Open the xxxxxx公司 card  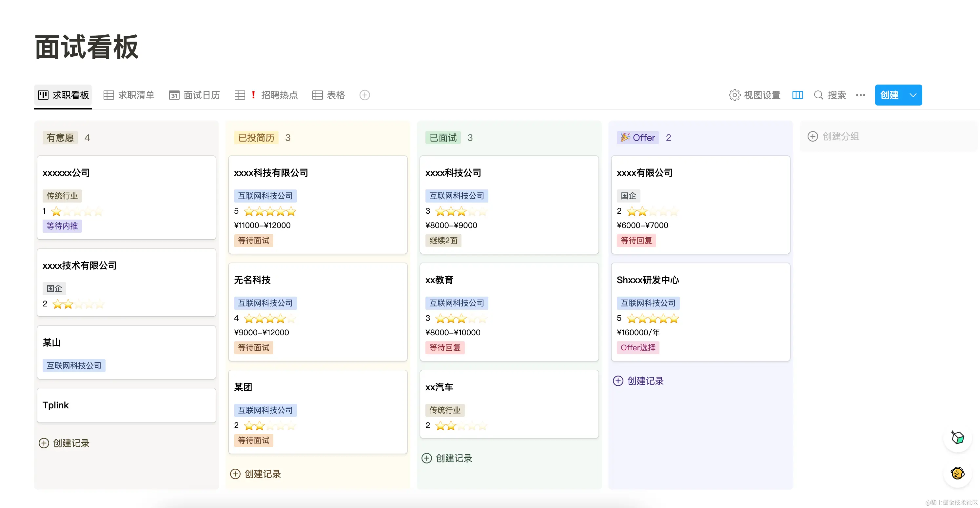[126, 198]
